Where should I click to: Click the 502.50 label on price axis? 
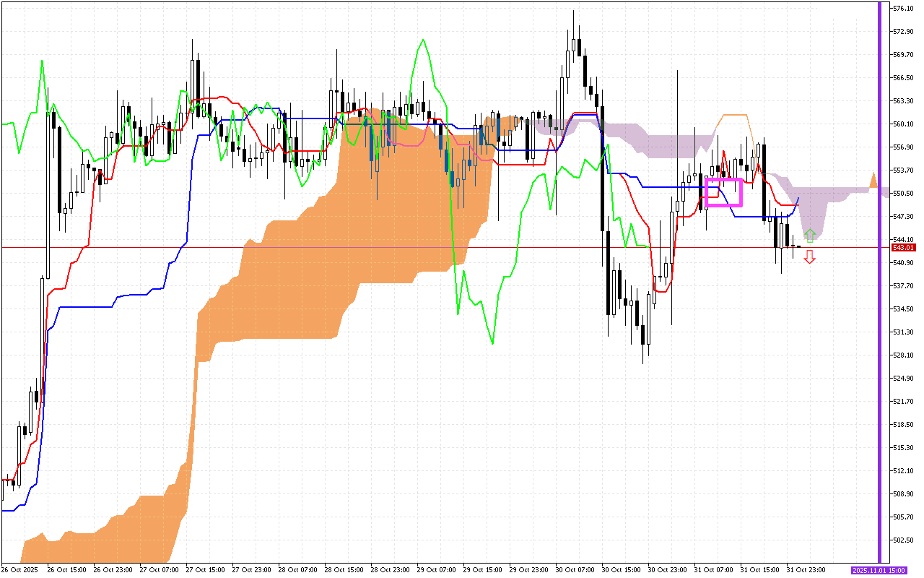tap(904, 540)
